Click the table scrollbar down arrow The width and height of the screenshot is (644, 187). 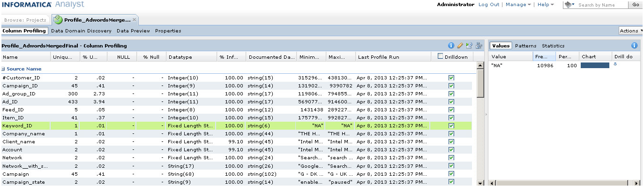(480, 183)
